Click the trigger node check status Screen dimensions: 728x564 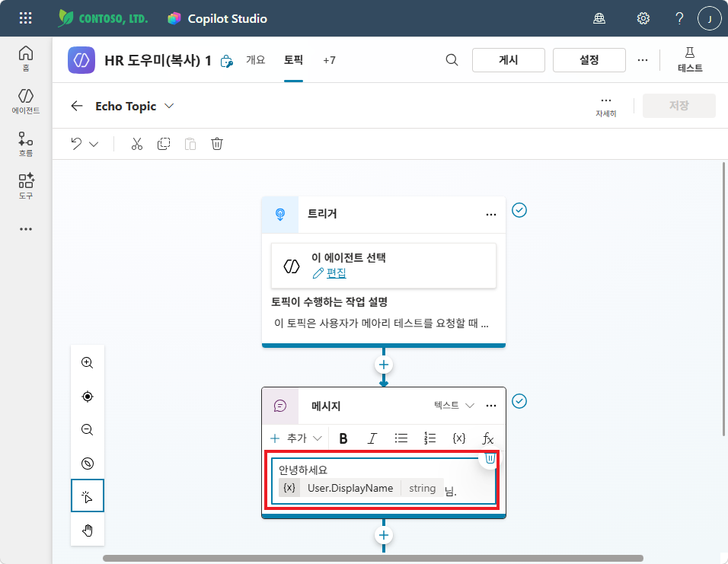tap(519, 210)
